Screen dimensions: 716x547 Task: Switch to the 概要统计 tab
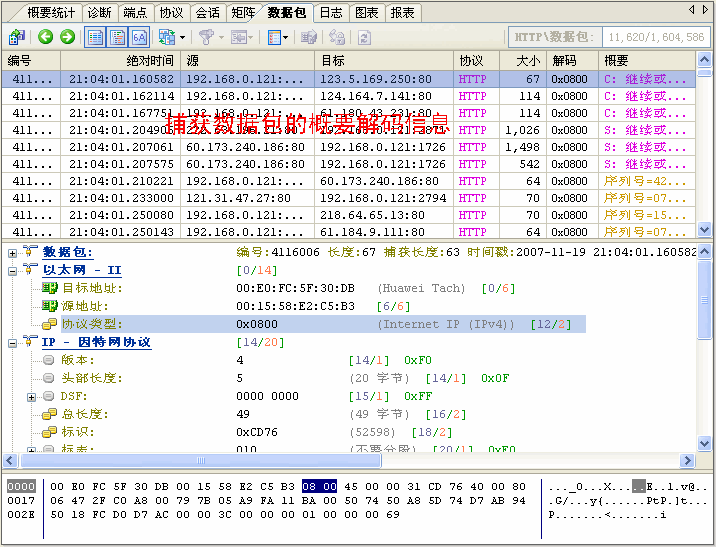click(x=51, y=13)
